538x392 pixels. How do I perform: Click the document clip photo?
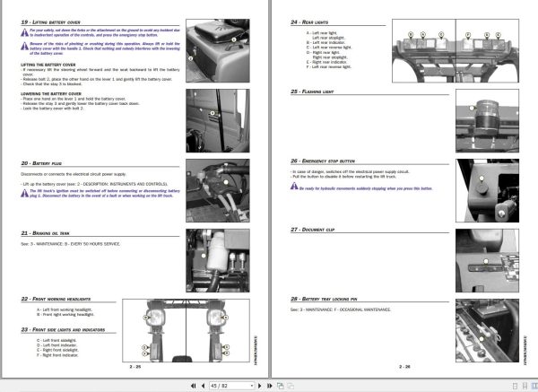487,260
